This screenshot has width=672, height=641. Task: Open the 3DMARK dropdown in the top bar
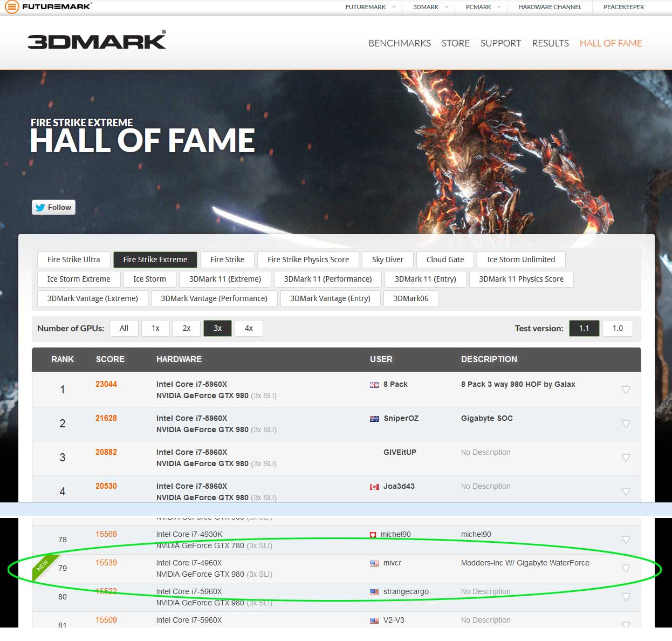(430, 7)
